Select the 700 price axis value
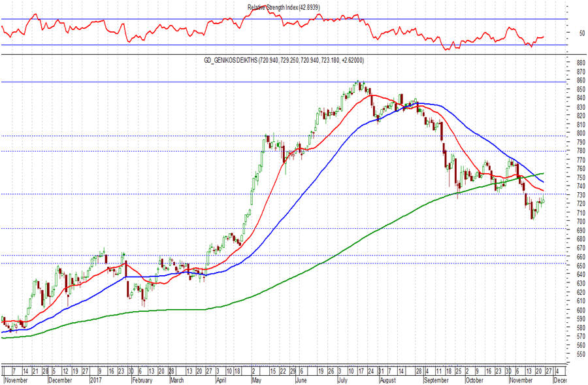This screenshot has height=385, width=588. (x=581, y=222)
